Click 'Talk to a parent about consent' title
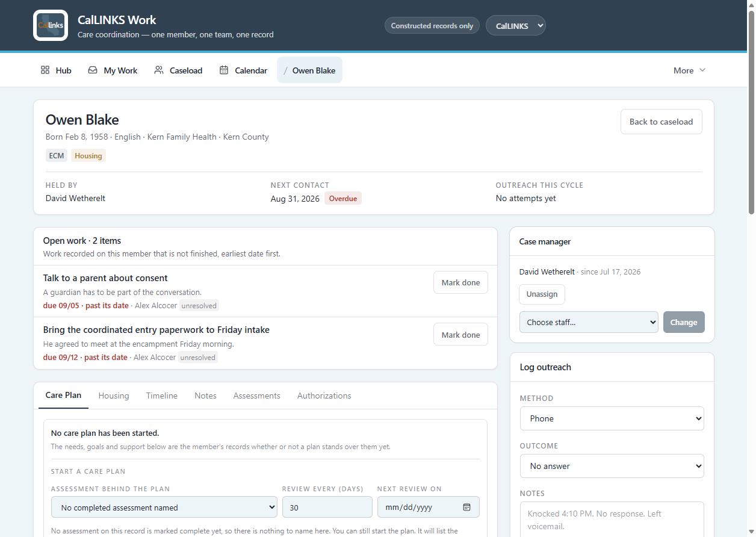 tap(105, 278)
